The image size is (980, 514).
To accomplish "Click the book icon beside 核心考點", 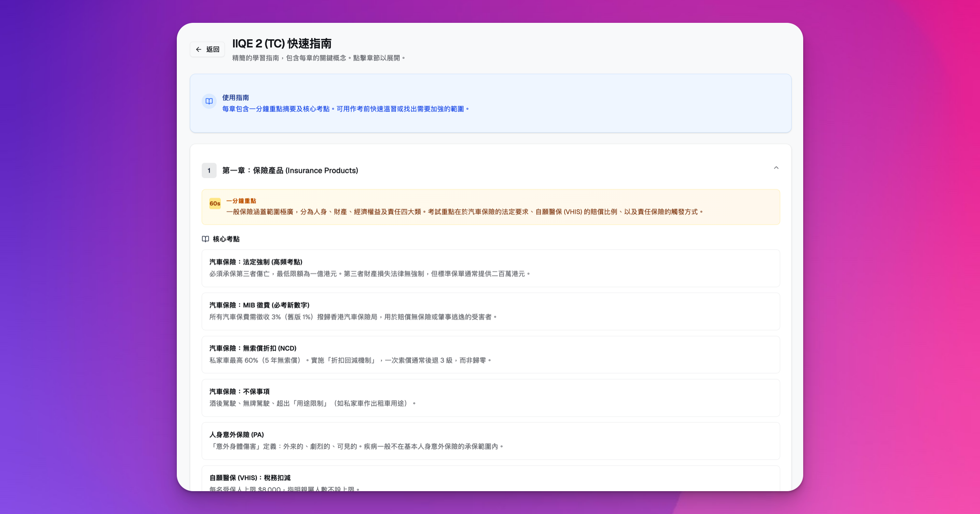I will (205, 239).
